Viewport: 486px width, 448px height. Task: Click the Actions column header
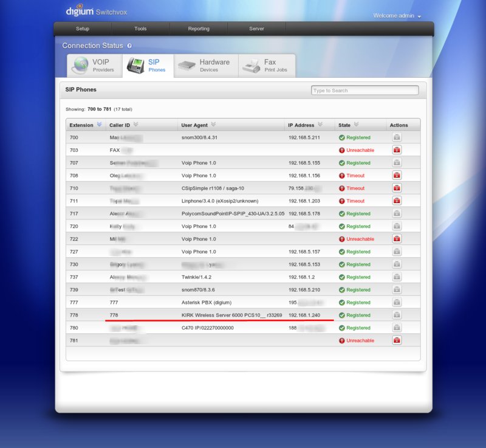pyautogui.click(x=399, y=125)
